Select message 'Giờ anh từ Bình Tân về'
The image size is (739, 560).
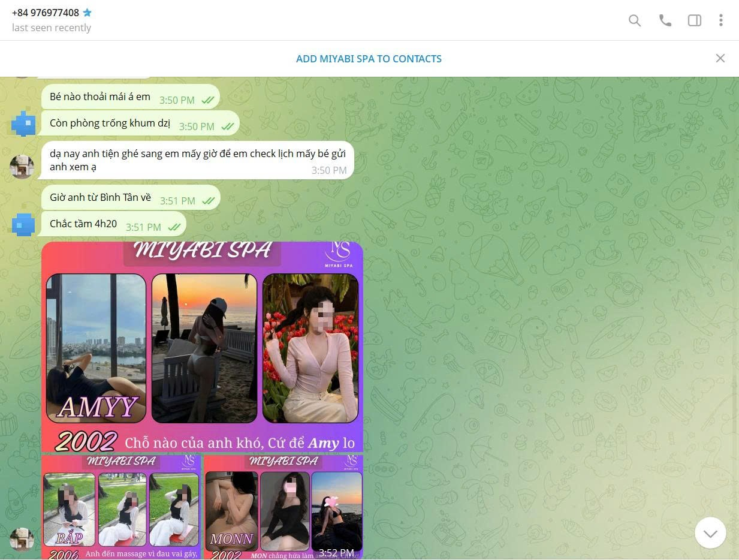tap(131, 198)
